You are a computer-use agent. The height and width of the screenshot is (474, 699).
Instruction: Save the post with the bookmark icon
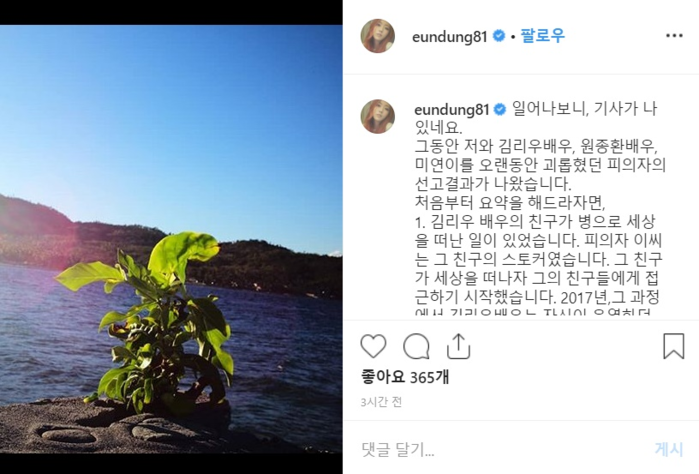[x=673, y=346]
